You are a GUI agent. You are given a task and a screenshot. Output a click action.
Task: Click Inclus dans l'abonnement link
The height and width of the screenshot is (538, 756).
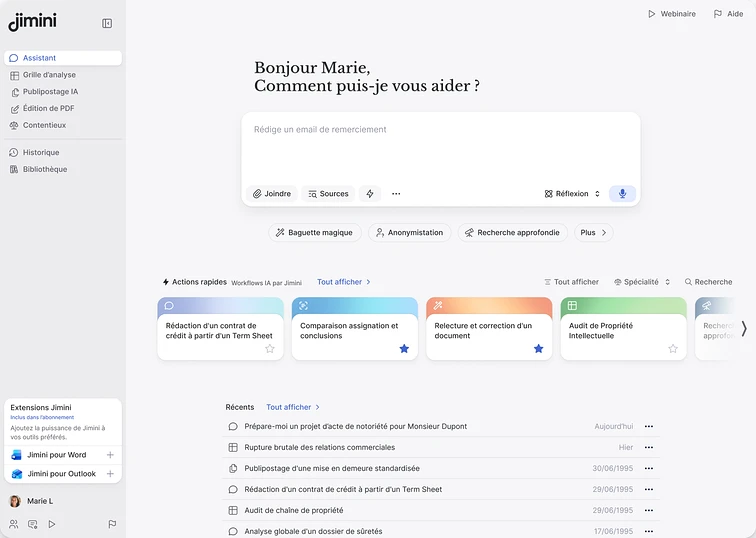(42, 417)
